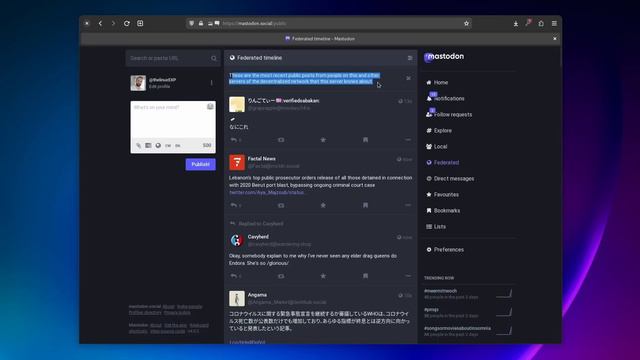
Task: Boost the Cavyherd post
Action: (281, 276)
